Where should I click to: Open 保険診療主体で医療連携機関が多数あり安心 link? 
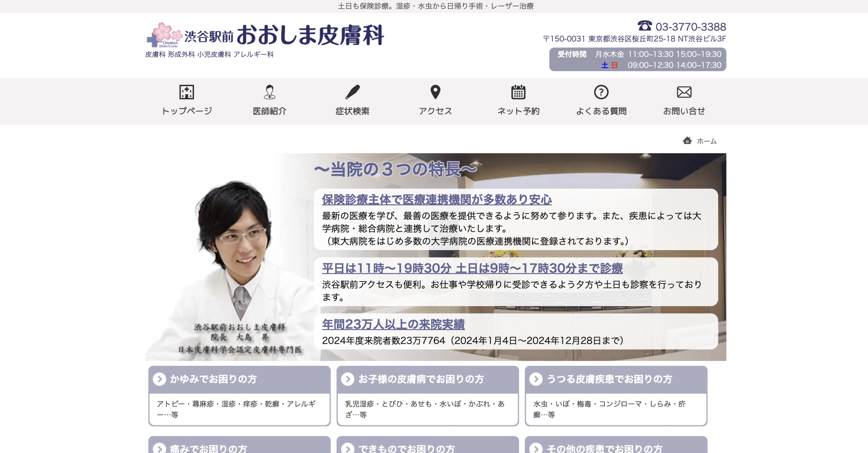(437, 200)
